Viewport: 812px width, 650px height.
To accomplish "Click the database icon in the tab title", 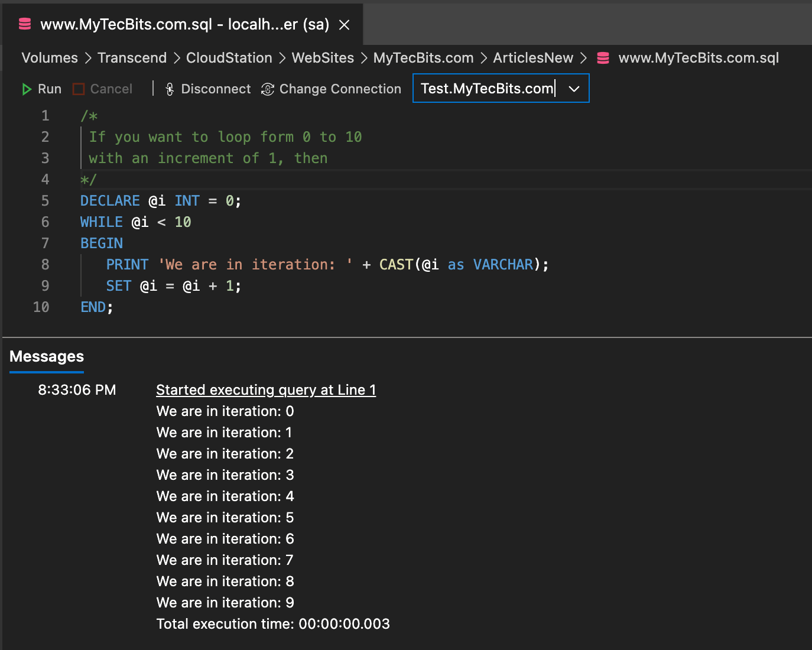I will click(24, 24).
